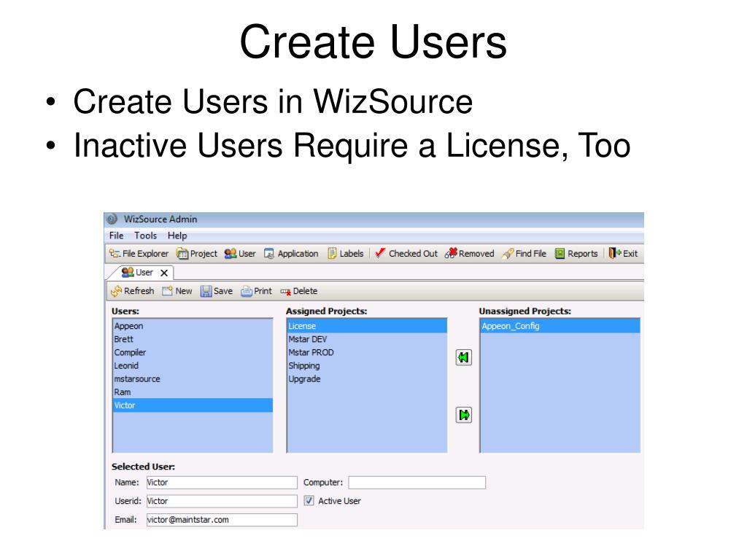Click the Exit toolbar icon
Image resolution: width=747 pixels, height=560 pixels.
(623, 253)
